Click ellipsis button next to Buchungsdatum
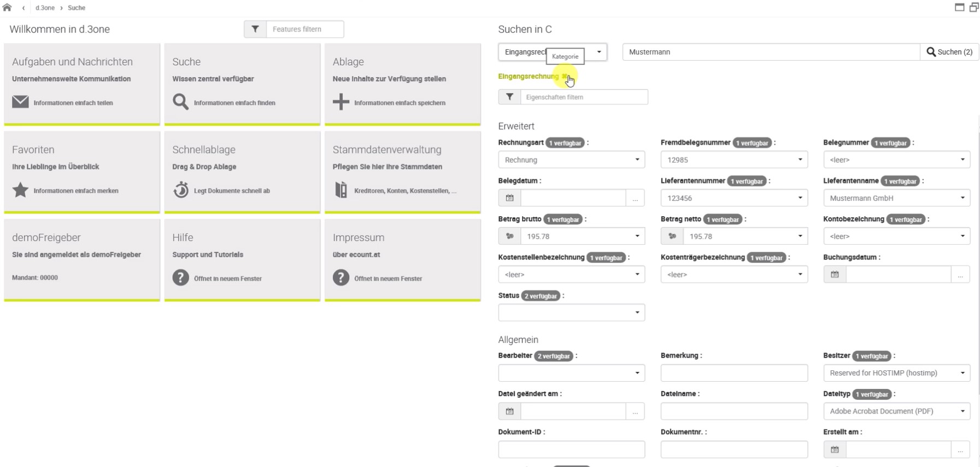The width and height of the screenshot is (980, 467). (x=960, y=274)
